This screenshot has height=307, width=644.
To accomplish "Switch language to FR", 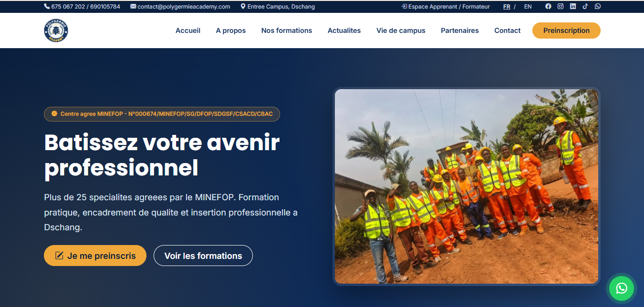I will point(507,7).
